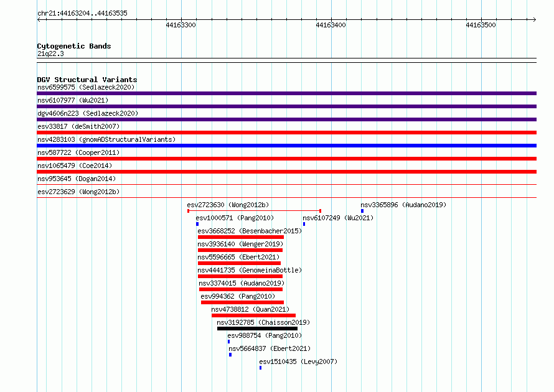Click the right arrow on the ruler
554x392 pixels.
point(534,20)
